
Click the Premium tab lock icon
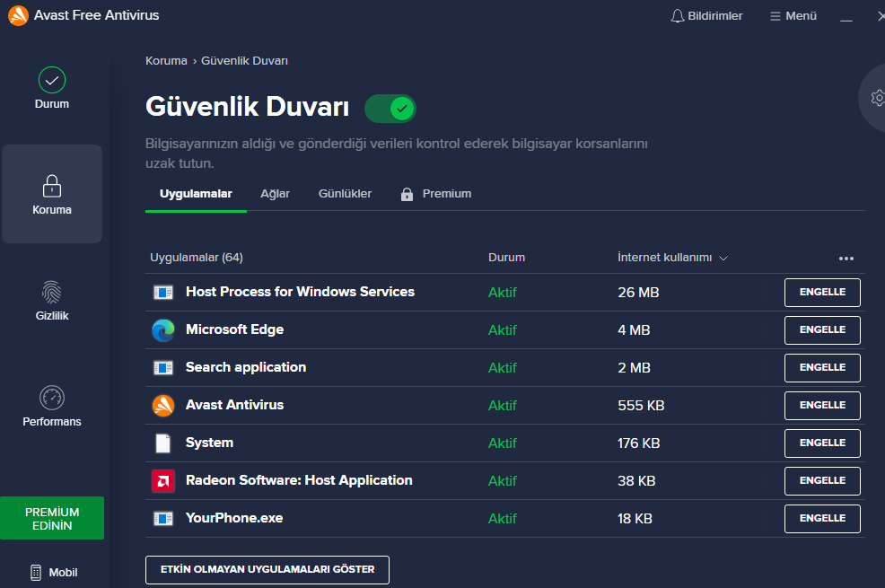[407, 194]
